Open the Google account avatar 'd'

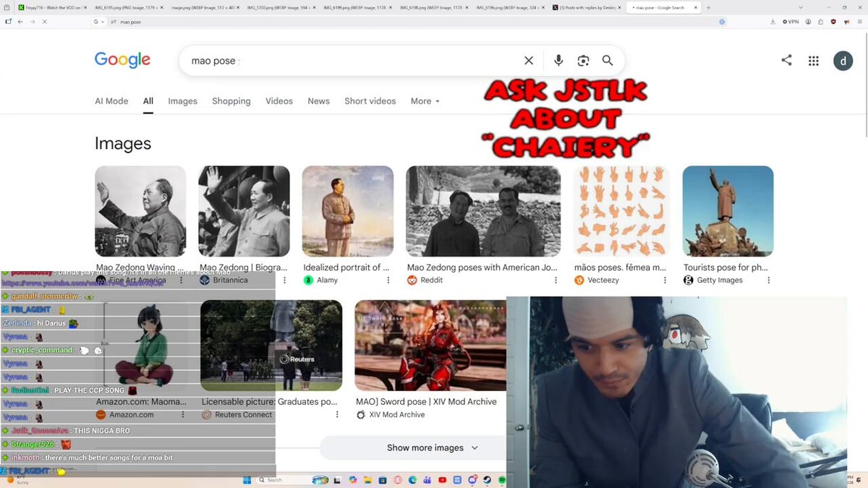click(x=843, y=61)
